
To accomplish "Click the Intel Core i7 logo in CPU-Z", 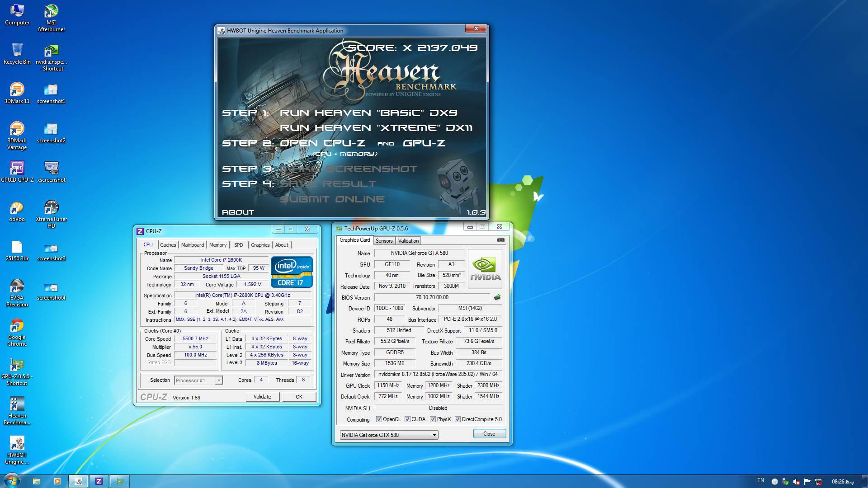I will [x=292, y=272].
